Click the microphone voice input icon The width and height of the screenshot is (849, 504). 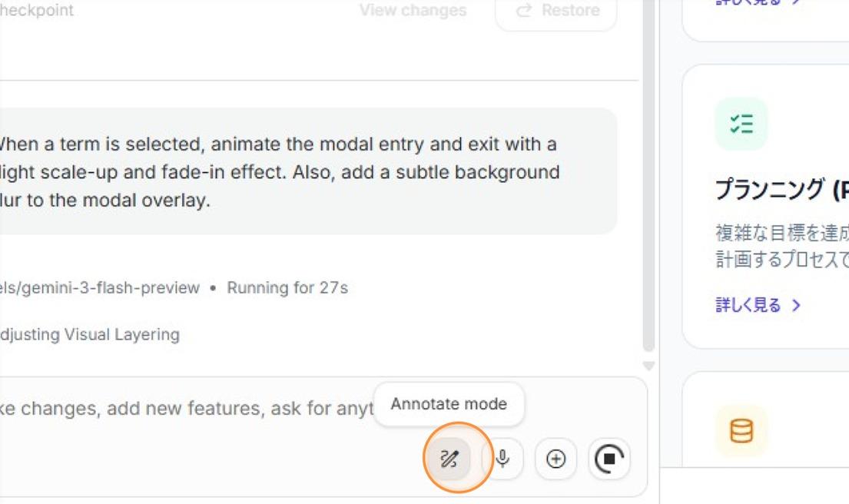point(502,459)
